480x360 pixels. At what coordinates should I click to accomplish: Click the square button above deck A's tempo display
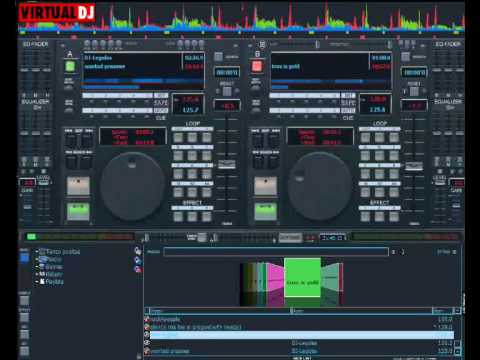point(218,57)
